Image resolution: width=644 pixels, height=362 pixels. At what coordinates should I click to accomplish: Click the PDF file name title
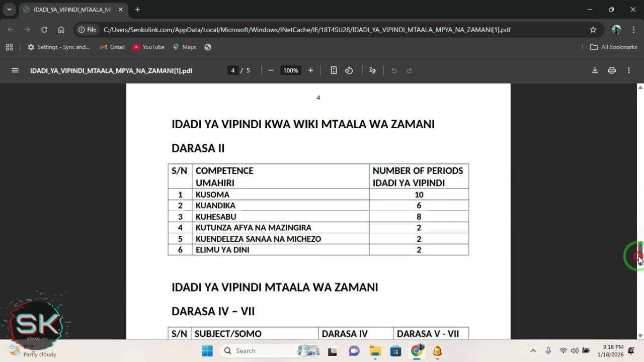tap(111, 71)
